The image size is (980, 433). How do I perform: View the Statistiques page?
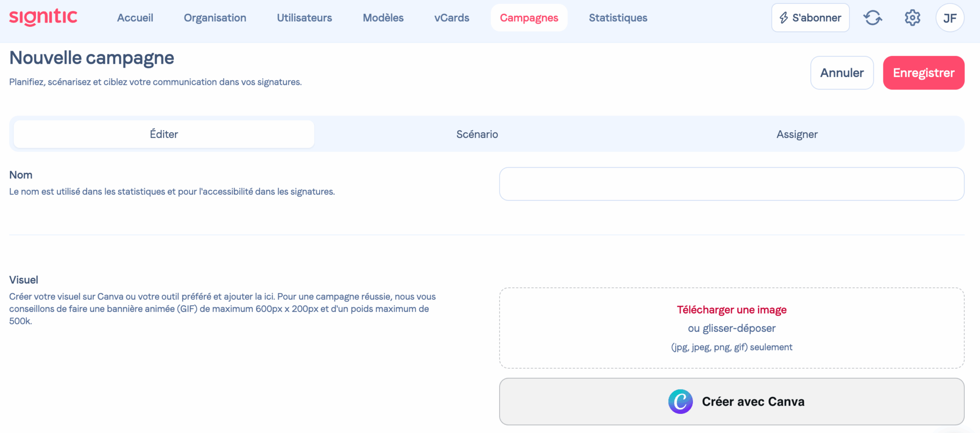(618, 18)
